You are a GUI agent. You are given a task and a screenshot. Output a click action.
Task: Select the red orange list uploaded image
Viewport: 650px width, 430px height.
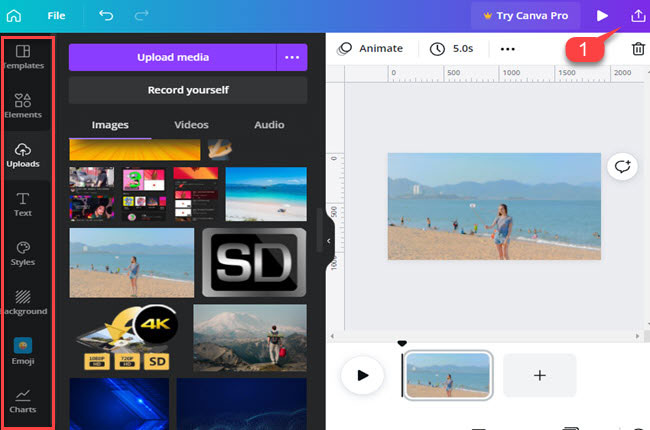(196, 194)
